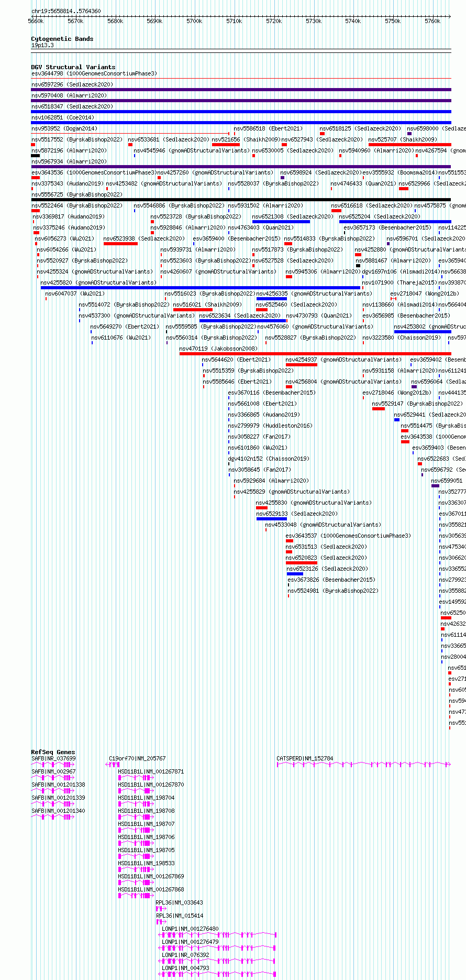Select the red bar under nsv516021 (Shaikh2009)

(193, 310)
